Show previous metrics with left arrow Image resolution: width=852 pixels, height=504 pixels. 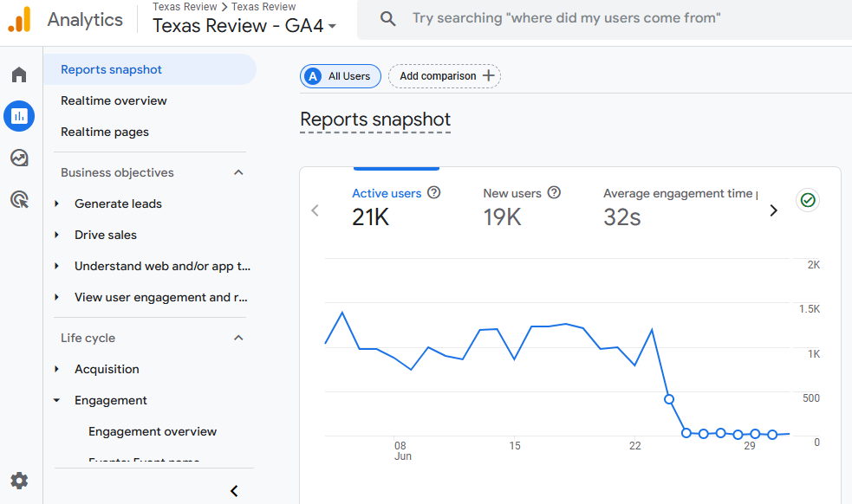pyautogui.click(x=315, y=210)
